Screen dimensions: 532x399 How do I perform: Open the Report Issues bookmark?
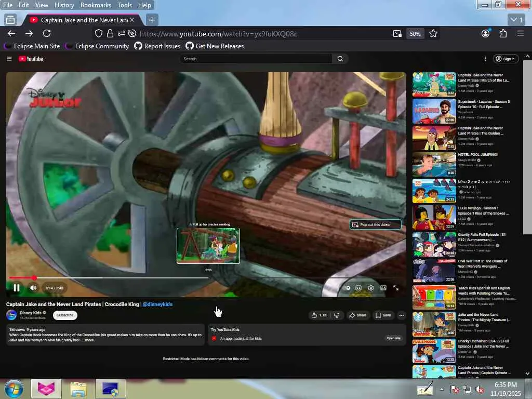[157, 46]
